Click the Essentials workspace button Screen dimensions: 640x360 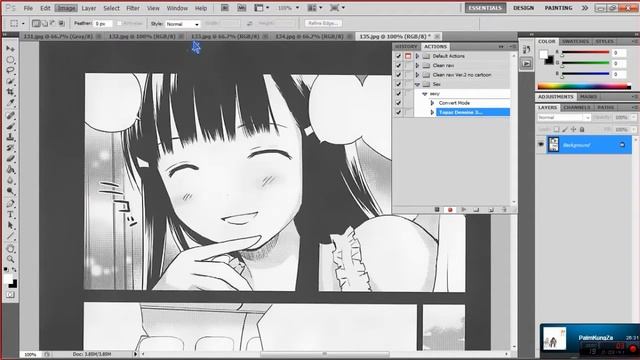(485, 8)
